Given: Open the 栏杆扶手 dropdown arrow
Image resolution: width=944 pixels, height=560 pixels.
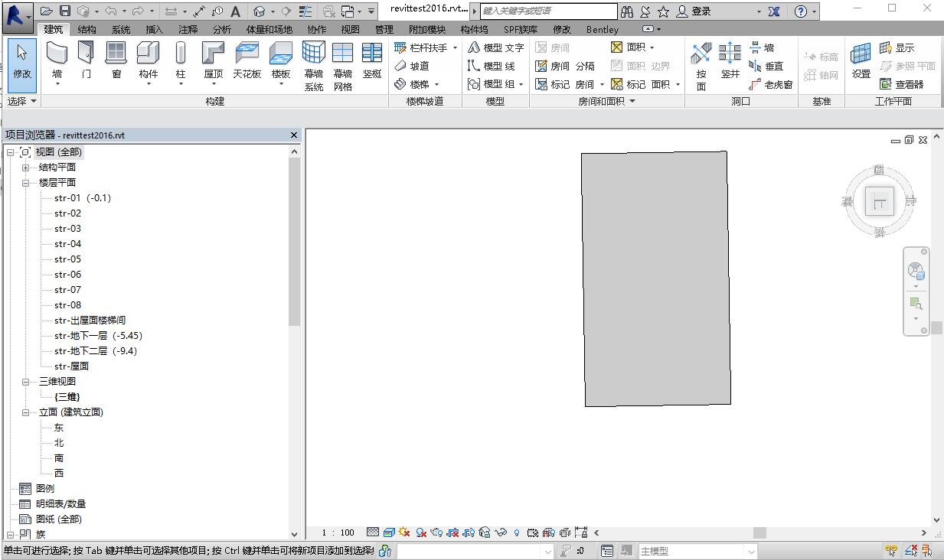Looking at the screenshot, I should (x=455, y=47).
